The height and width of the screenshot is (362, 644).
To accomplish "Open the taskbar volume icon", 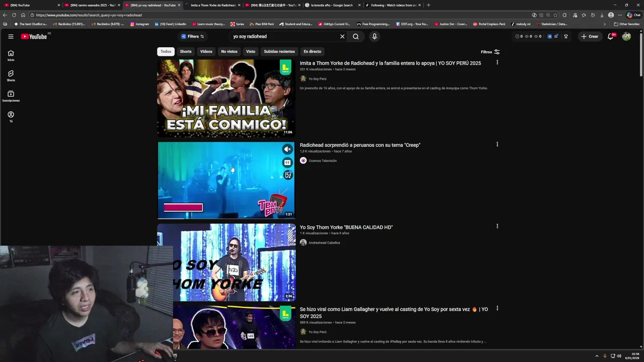I will [619, 356].
